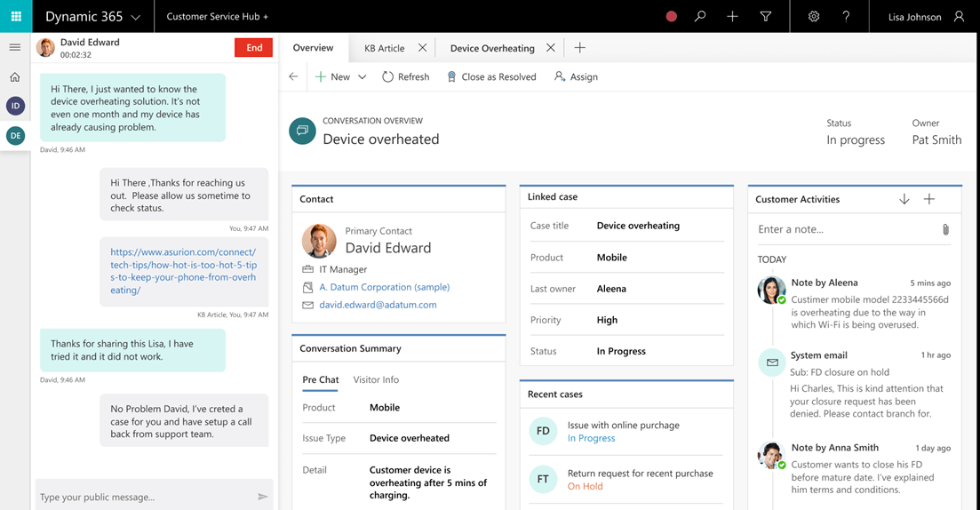Open help with the question mark icon
Viewport: 980px width, 510px height.
(x=846, y=17)
